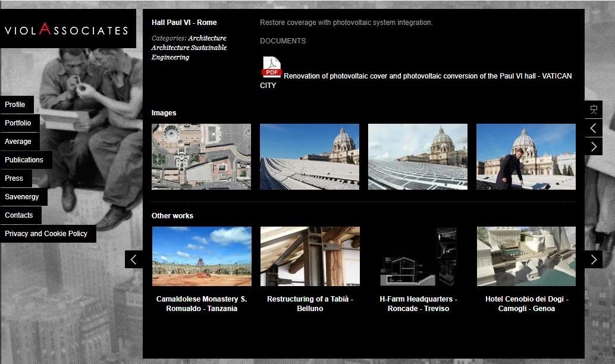Click the easel presentation icon on right edge
The image size is (615, 364).
click(x=593, y=109)
